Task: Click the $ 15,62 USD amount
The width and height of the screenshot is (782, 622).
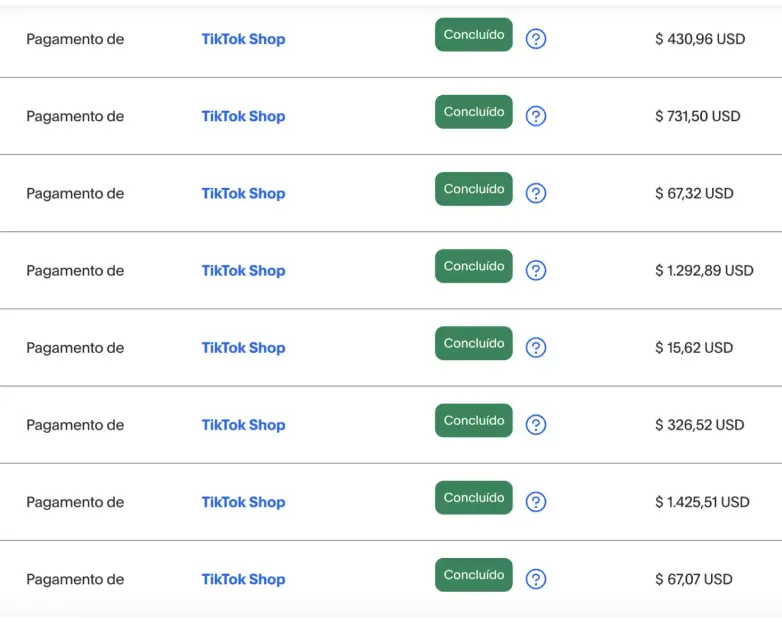Action: coord(694,347)
